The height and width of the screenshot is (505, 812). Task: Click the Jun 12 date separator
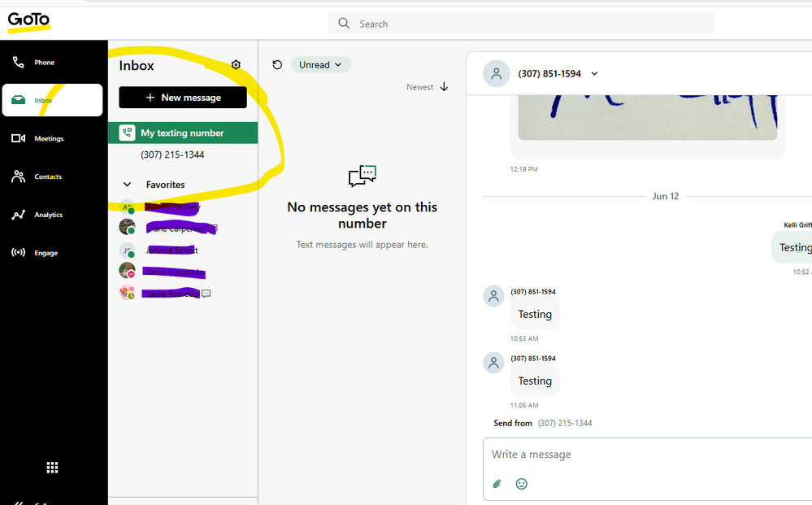coord(666,196)
